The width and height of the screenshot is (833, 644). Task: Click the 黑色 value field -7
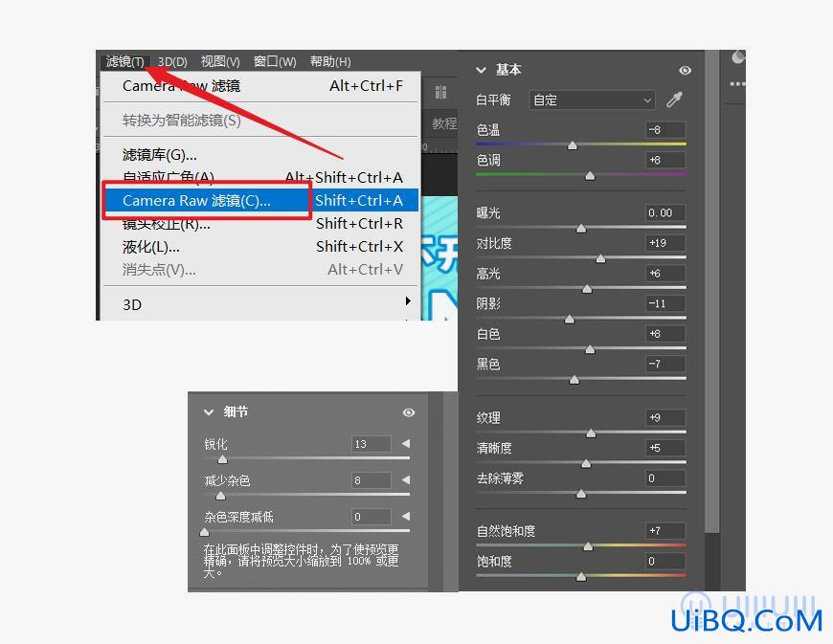[x=665, y=364]
